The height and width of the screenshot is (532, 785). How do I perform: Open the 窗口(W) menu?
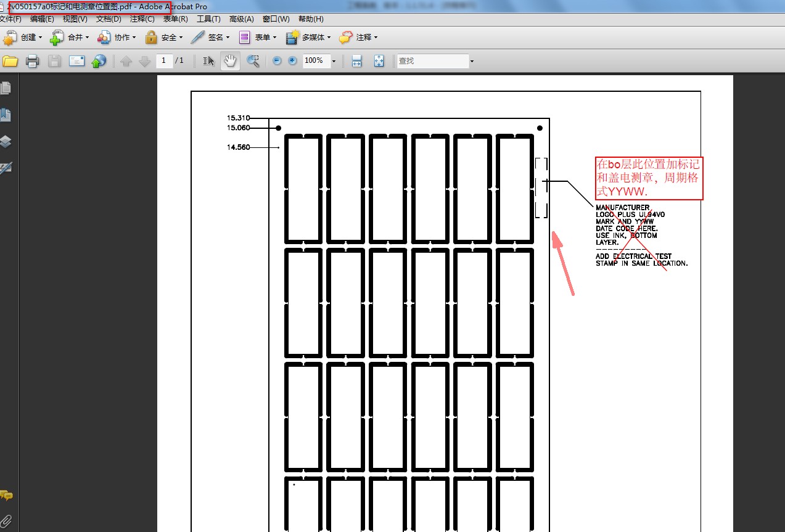[x=276, y=19]
